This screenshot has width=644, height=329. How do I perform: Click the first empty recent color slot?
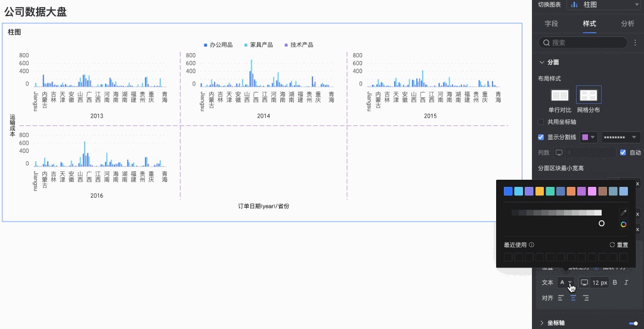pyautogui.click(x=508, y=257)
